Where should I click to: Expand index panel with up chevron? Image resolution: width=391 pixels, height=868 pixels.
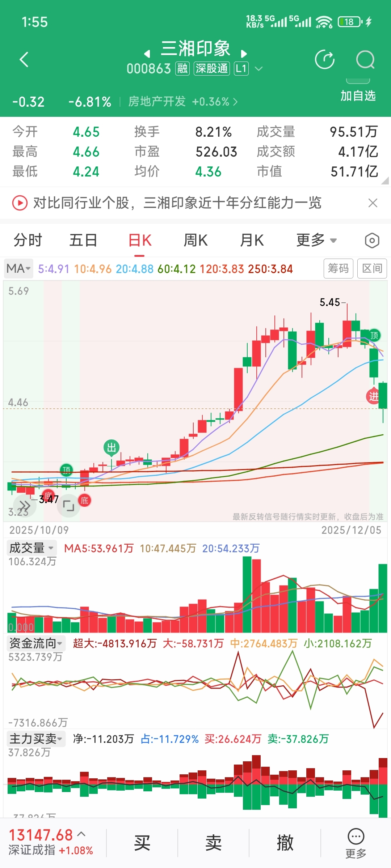point(81,834)
